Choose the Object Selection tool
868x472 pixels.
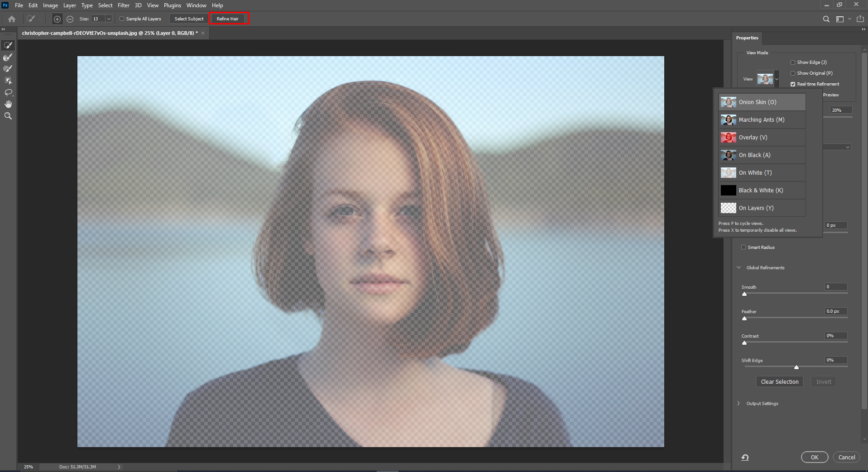(x=8, y=80)
